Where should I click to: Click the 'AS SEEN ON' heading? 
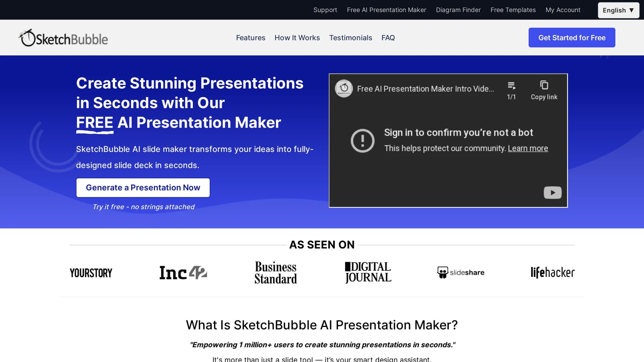click(x=322, y=245)
